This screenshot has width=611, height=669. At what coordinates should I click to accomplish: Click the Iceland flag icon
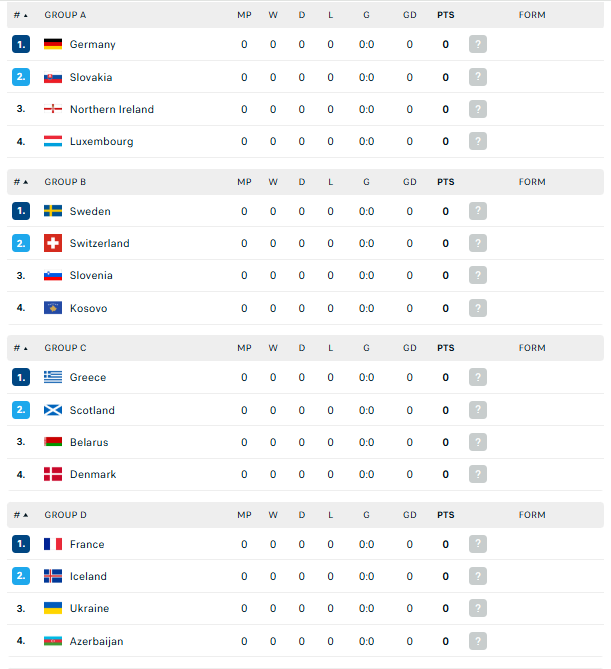[53, 576]
